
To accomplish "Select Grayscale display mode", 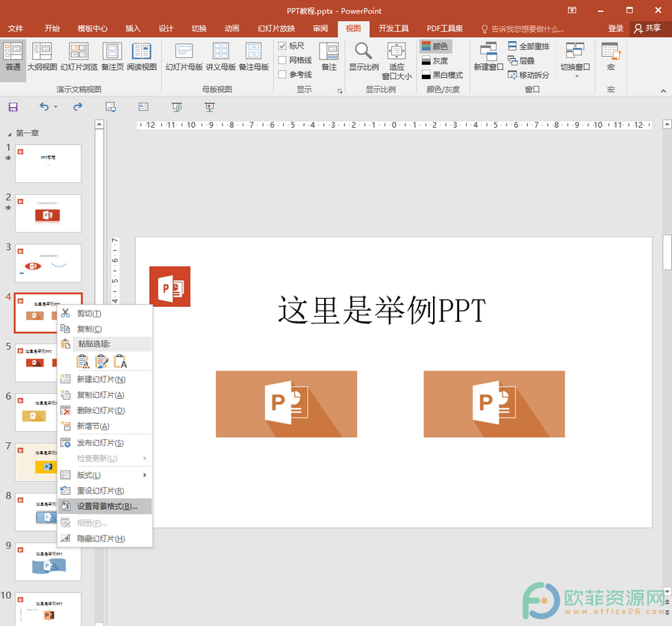I will (x=435, y=61).
